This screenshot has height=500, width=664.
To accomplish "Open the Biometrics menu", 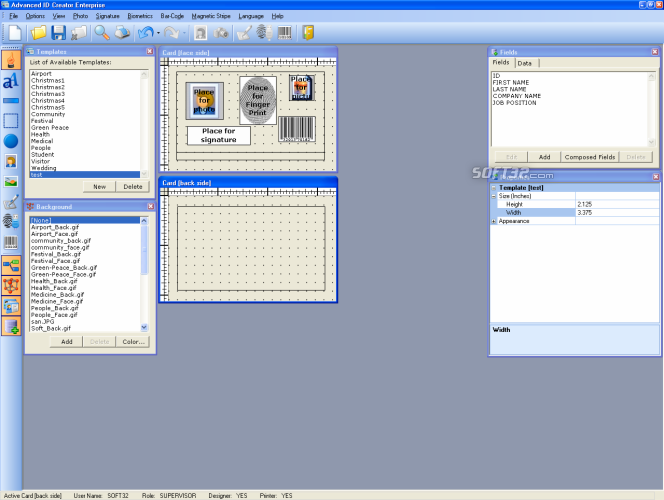I will (140, 16).
